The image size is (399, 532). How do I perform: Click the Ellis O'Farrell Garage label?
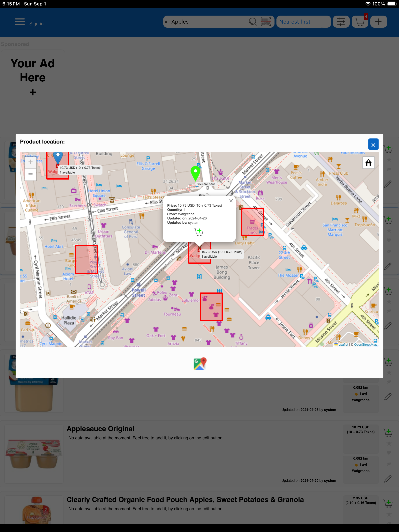(148, 166)
